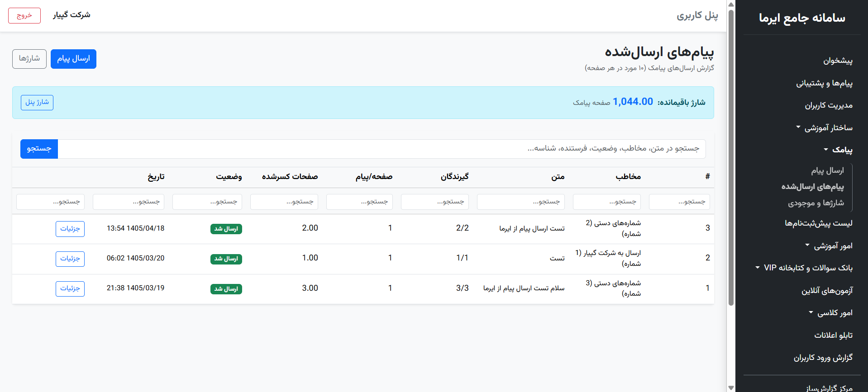Open تابلو اعلانات sidebar item
868x392 pixels.
834,335
